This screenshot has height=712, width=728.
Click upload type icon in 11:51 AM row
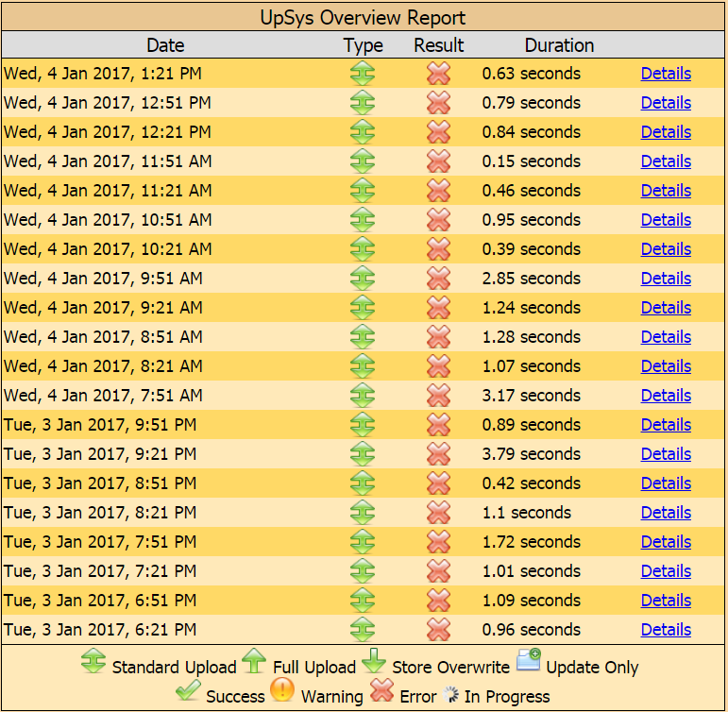[x=363, y=161]
